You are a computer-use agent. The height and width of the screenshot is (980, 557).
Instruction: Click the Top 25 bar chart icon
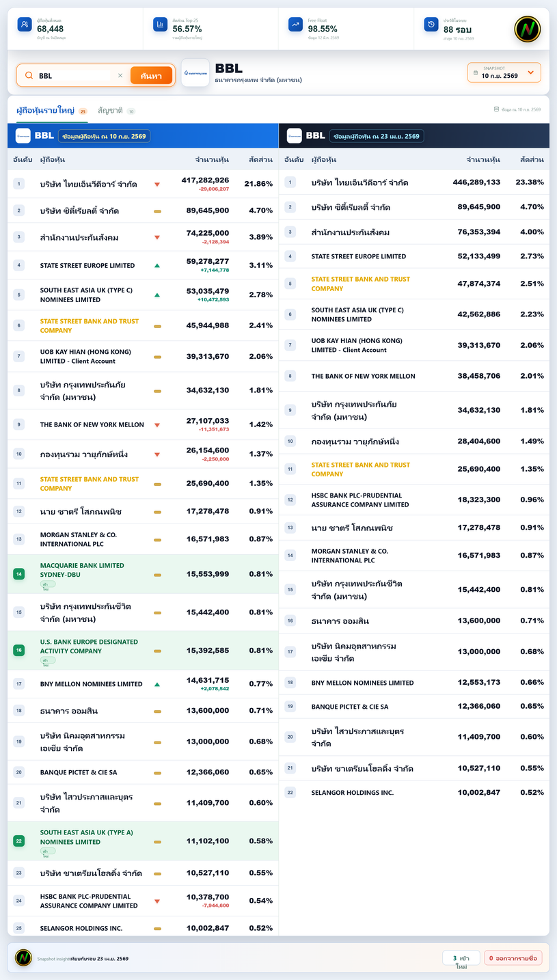(160, 25)
